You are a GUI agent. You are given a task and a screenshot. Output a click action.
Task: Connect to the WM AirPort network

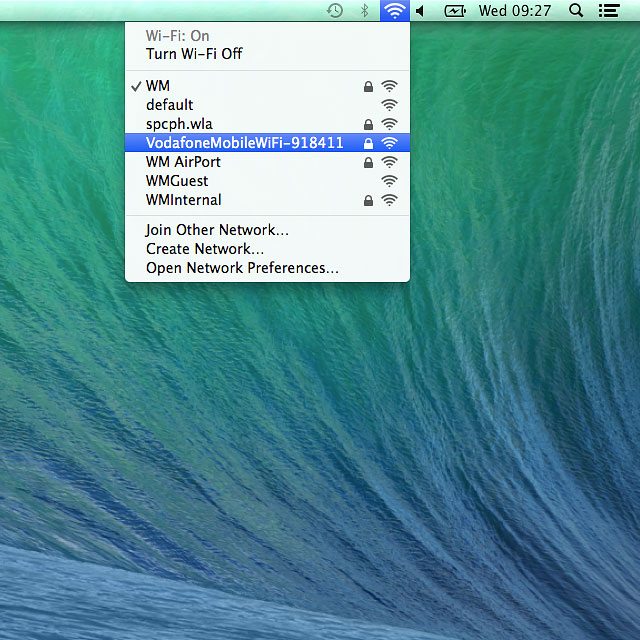coord(267,162)
